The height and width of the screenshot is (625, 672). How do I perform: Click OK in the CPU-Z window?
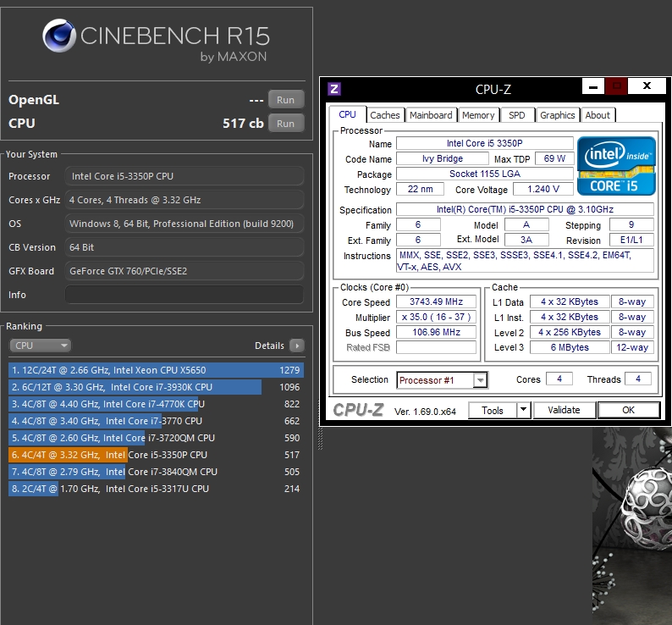[628, 411]
